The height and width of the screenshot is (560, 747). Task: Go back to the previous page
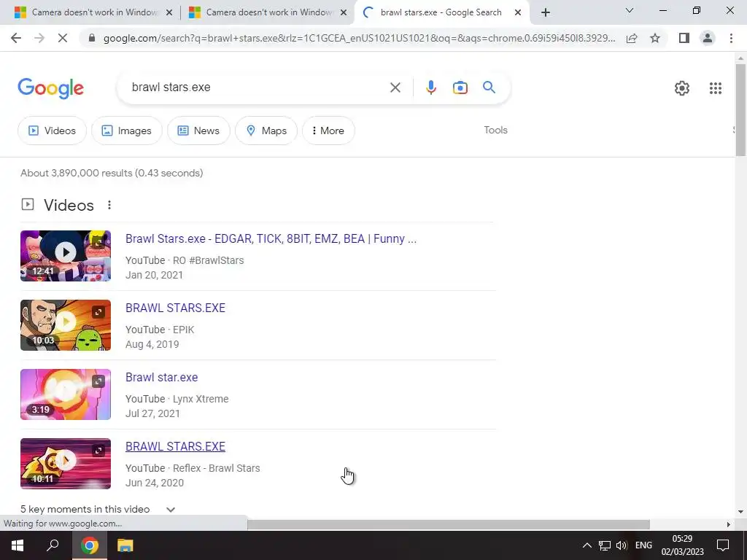[x=16, y=38]
